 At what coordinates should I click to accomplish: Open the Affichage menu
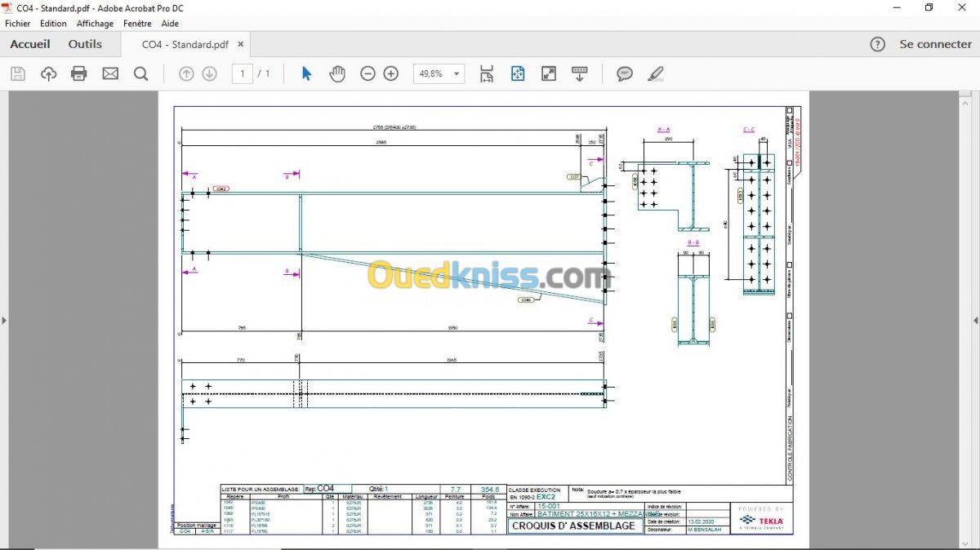tap(95, 24)
